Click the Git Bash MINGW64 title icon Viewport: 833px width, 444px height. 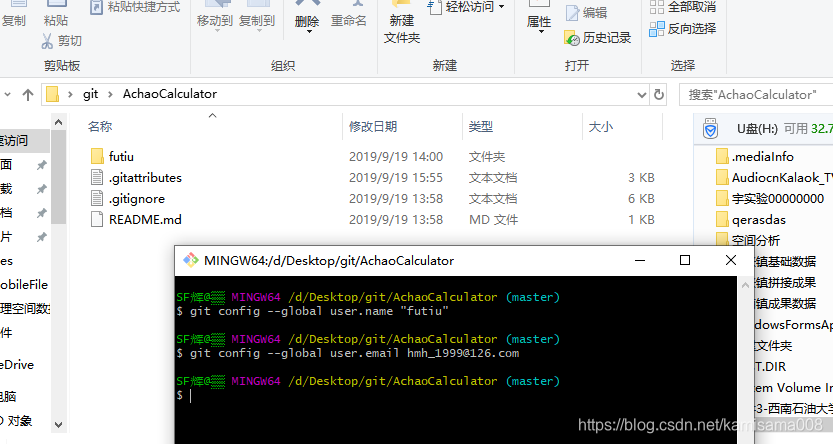190,260
